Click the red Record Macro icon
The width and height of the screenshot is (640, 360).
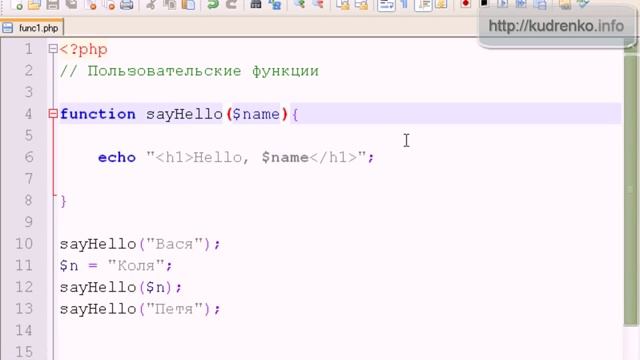point(465,4)
